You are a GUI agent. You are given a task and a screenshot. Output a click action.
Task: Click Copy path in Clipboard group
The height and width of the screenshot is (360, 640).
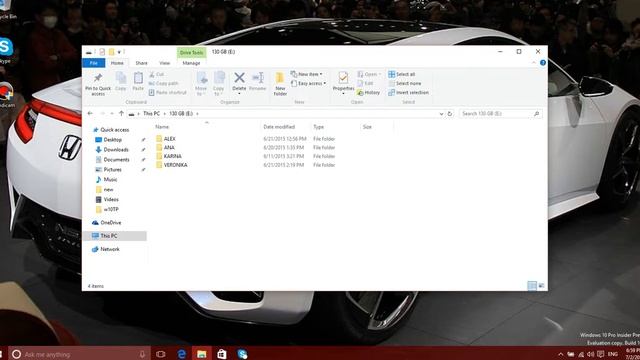coord(163,83)
